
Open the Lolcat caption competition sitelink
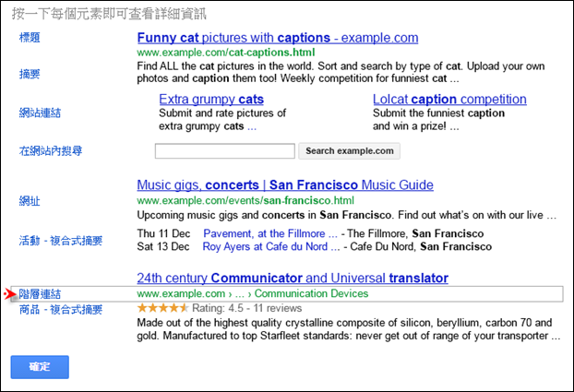449,100
